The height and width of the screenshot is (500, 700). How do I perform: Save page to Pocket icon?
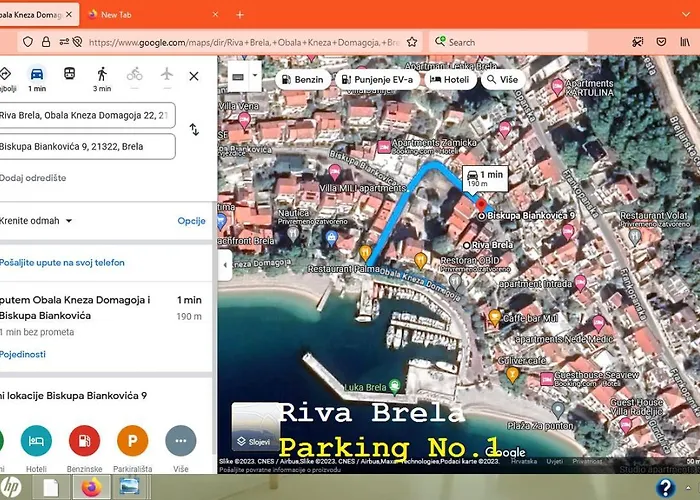click(x=661, y=42)
